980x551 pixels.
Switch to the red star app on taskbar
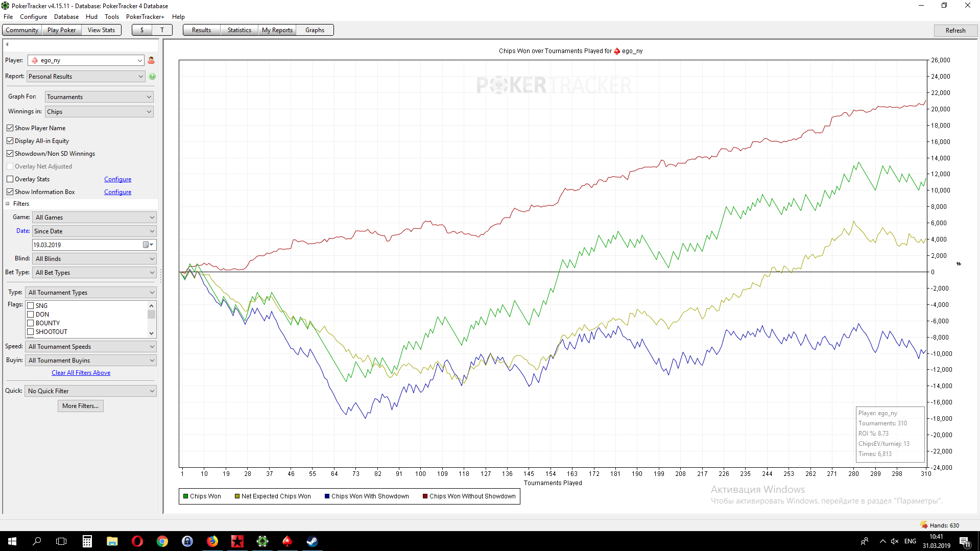[237, 541]
